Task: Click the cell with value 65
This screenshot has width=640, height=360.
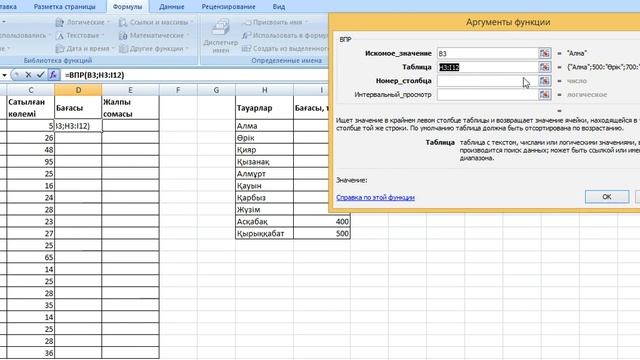Action: (31, 257)
